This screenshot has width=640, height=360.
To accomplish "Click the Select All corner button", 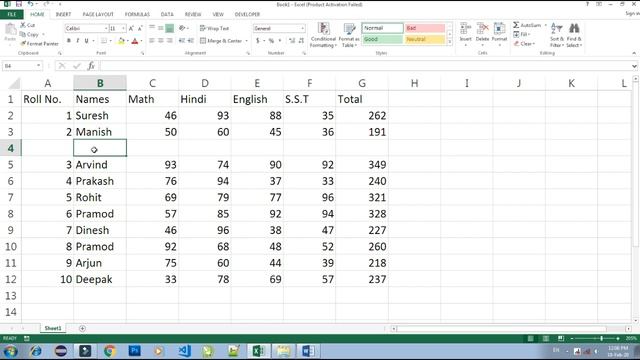I will pyautogui.click(x=14, y=84).
